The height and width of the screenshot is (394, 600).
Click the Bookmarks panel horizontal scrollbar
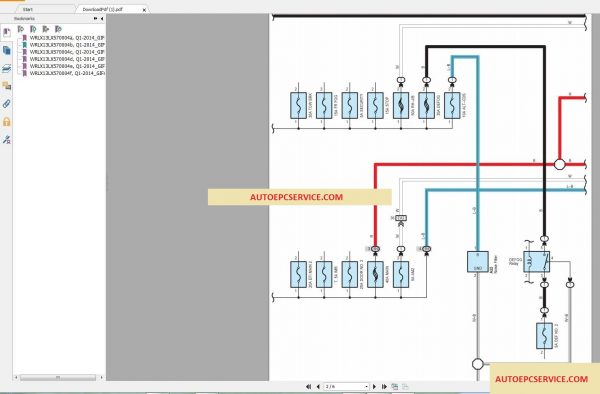point(58,378)
